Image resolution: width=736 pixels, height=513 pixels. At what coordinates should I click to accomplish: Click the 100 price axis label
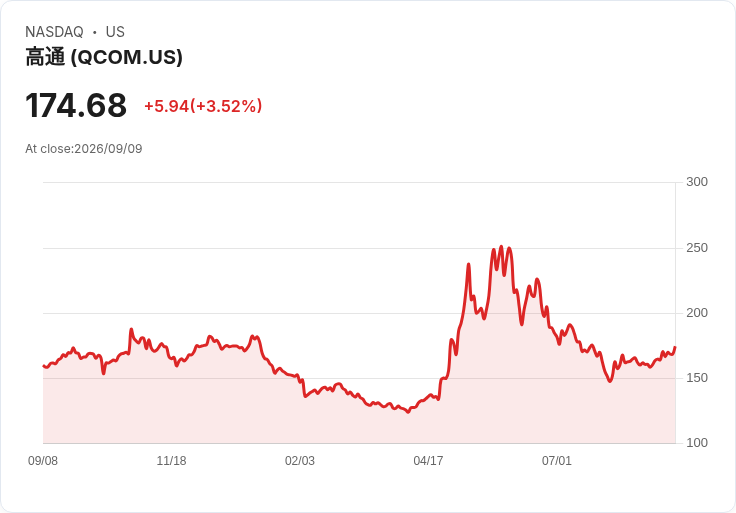(697, 443)
